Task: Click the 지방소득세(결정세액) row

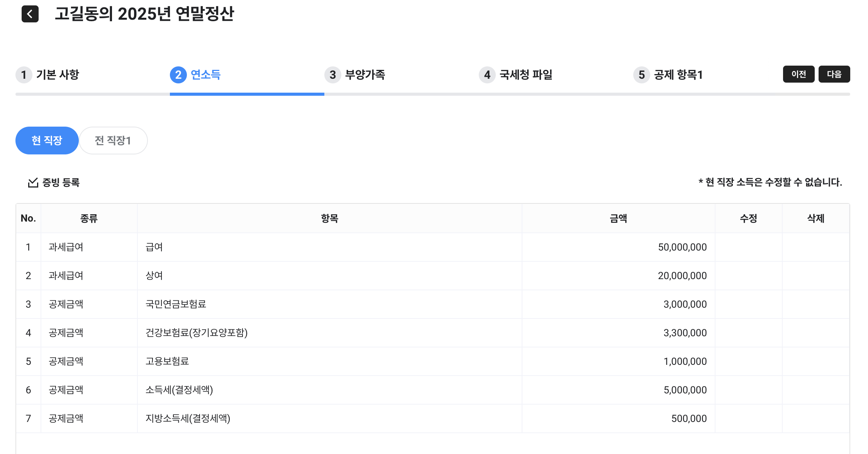Action: click(x=188, y=418)
